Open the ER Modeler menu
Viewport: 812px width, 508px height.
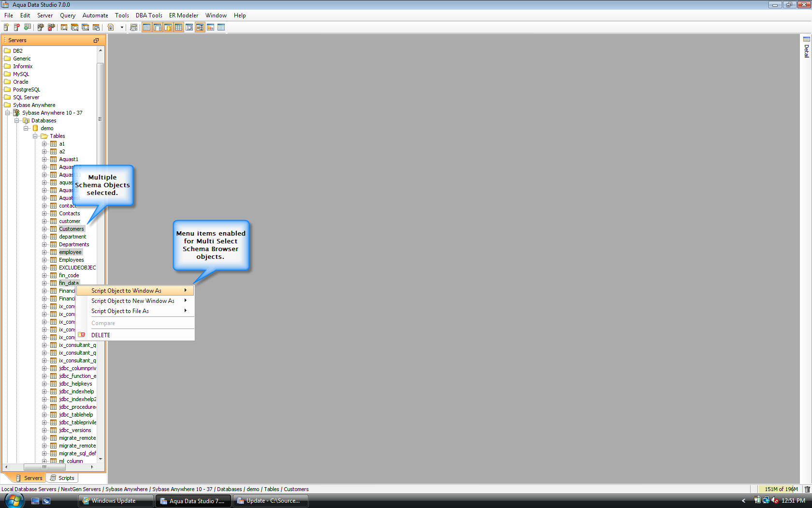[x=184, y=15]
